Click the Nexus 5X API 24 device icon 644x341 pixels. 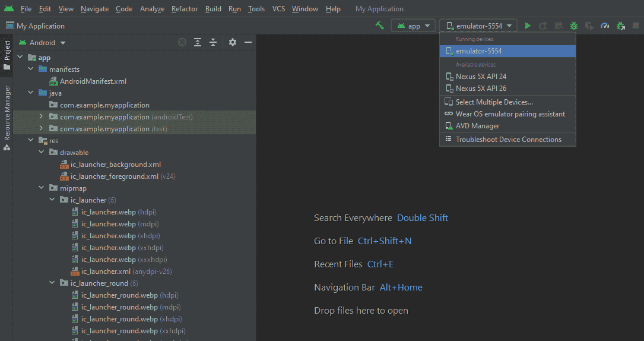click(x=449, y=77)
